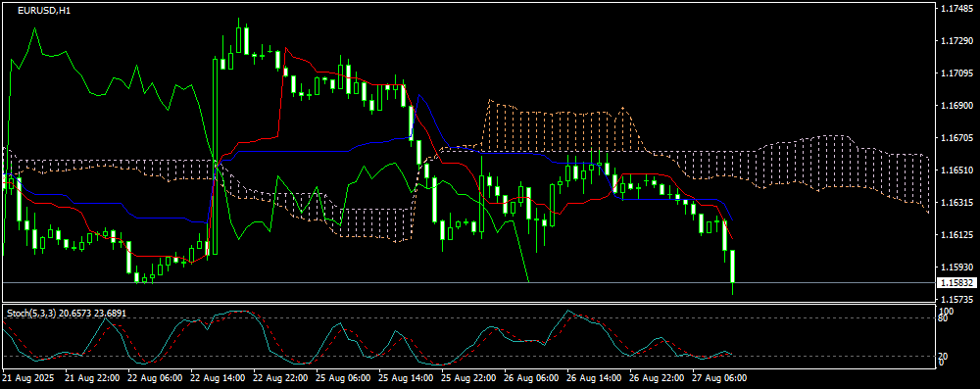Click the 22 Aug 14:00 time label
This screenshot has width=980, height=389.
click(x=218, y=378)
